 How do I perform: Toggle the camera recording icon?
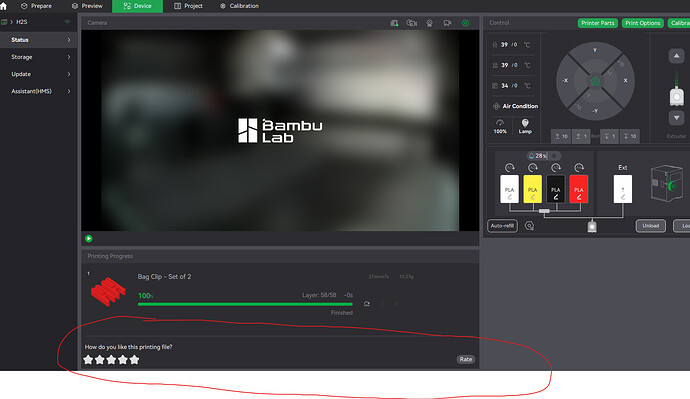(448, 23)
